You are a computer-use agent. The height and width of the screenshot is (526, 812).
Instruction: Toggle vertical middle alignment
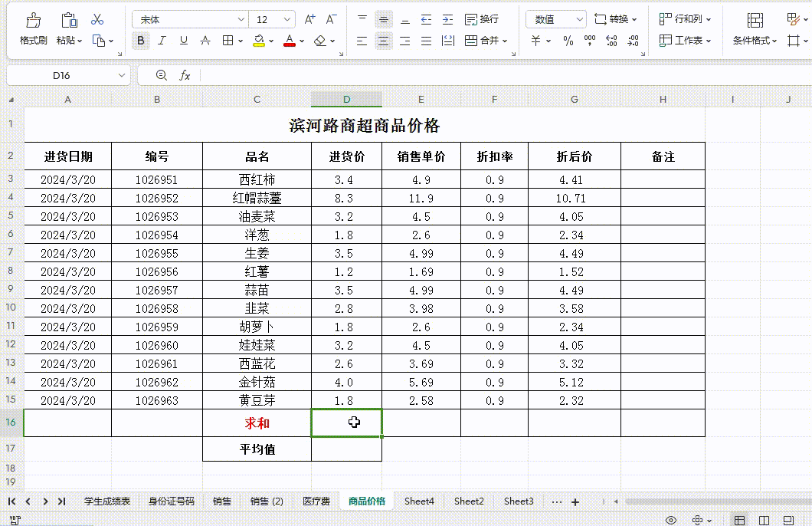(x=384, y=20)
